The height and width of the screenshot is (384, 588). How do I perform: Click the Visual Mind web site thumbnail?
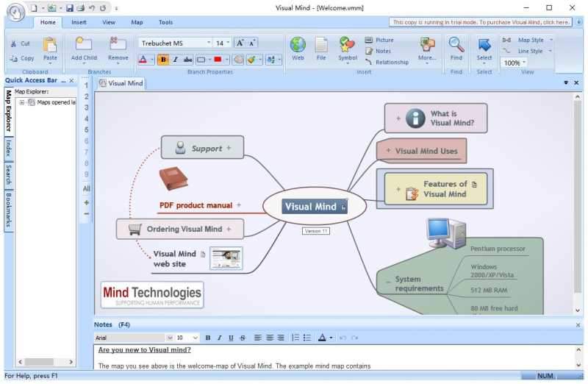(226, 258)
